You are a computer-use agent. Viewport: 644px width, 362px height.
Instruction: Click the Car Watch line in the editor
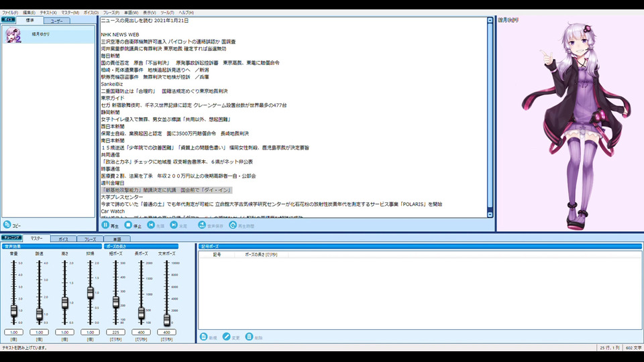pyautogui.click(x=113, y=211)
